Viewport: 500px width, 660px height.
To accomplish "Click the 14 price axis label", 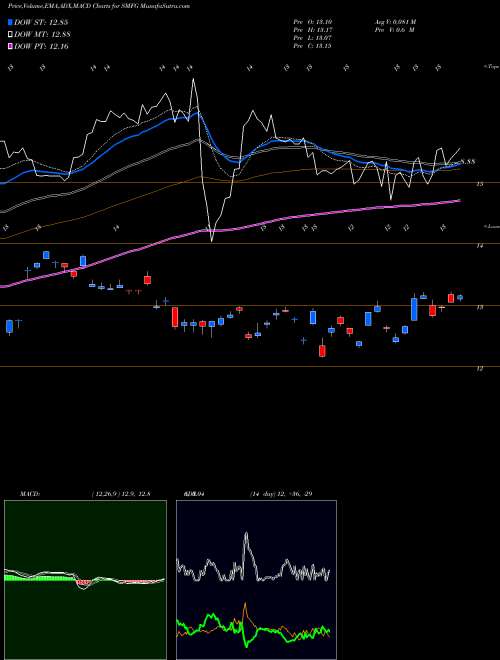I will click(479, 246).
